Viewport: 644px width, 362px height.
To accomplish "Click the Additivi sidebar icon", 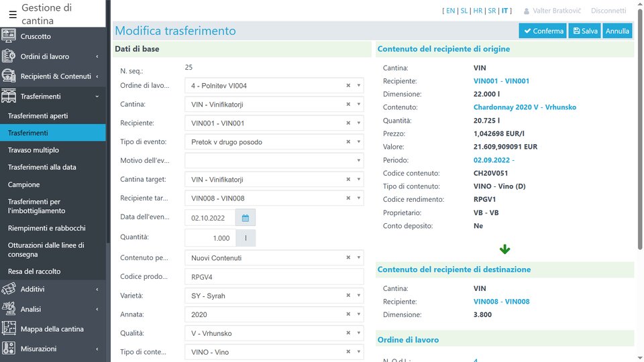I will [x=9, y=289].
